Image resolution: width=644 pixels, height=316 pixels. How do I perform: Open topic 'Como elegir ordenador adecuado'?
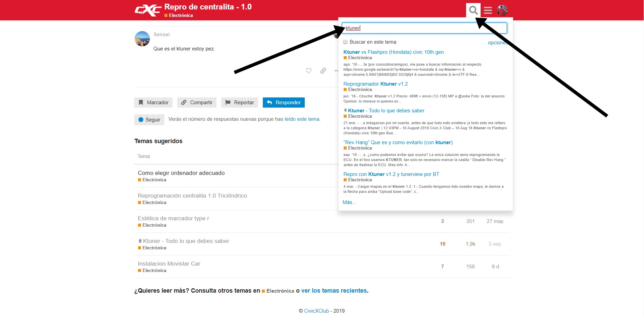[181, 173]
